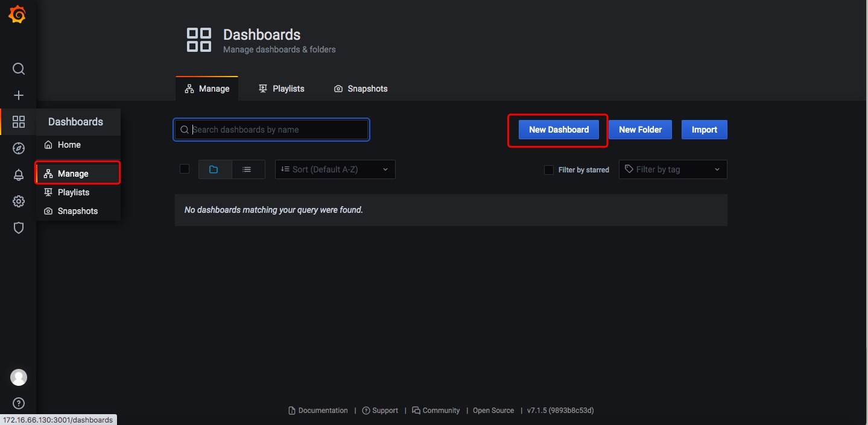Open the Help question mark icon
Viewport: 868px width, 425px height.
pos(19,403)
